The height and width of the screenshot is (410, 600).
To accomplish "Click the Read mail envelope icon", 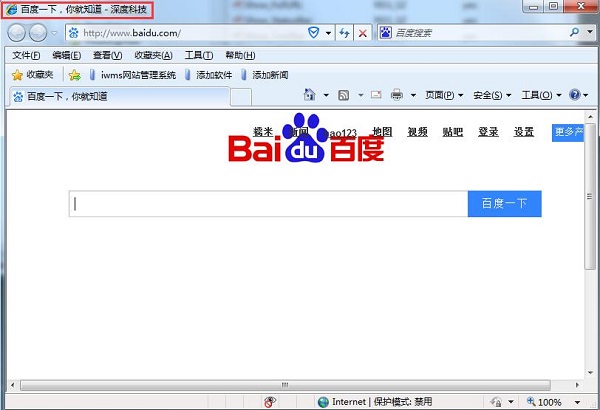I will (x=376, y=95).
